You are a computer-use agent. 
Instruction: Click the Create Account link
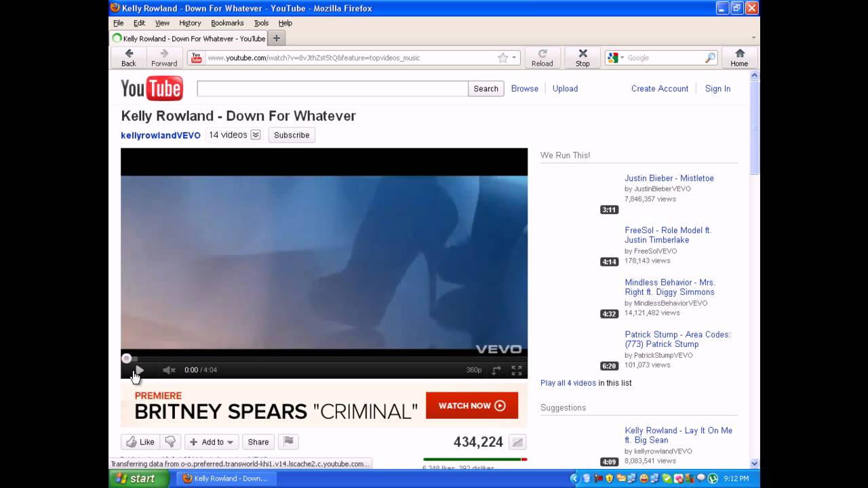[660, 89]
